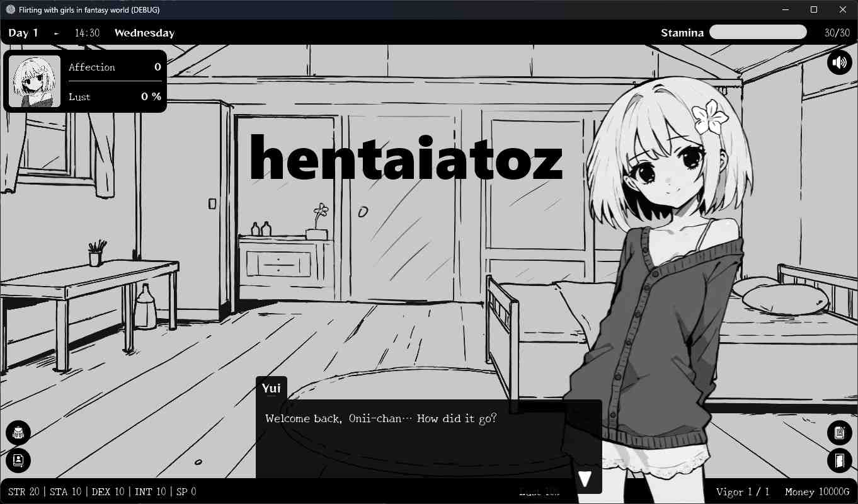Click Yui's portrait thumbnail
Screen dimensions: 858x504
tap(35, 81)
